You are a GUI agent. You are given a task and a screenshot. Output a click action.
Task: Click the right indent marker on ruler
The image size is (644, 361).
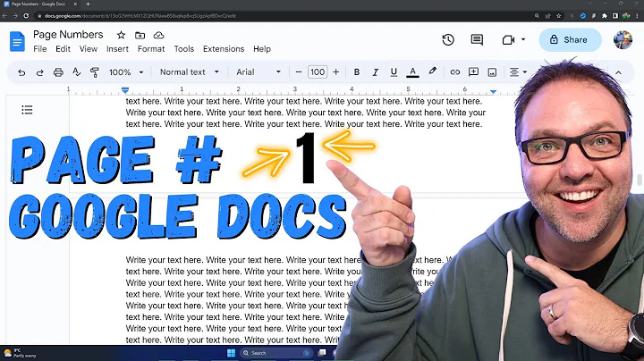click(493, 91)
